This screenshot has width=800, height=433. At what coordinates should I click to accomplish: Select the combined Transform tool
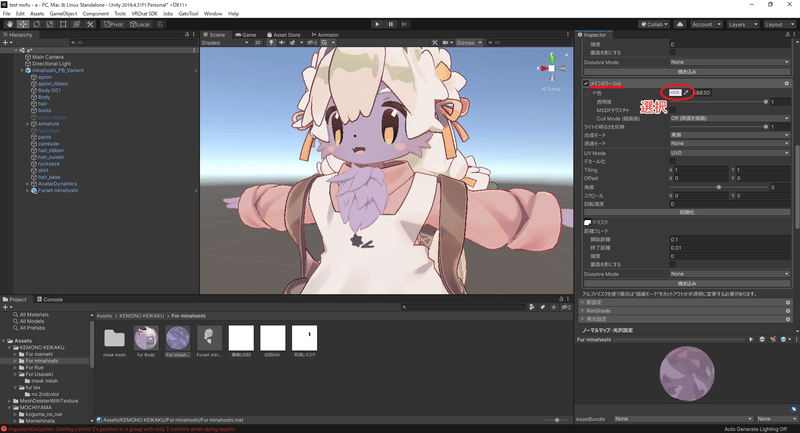(x=77, y=24)
